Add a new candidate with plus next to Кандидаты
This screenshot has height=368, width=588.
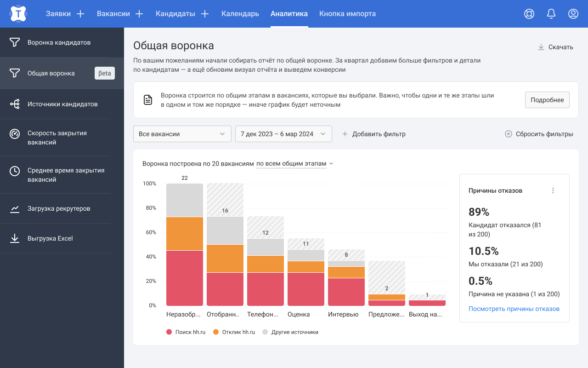[x=205, y=14]
